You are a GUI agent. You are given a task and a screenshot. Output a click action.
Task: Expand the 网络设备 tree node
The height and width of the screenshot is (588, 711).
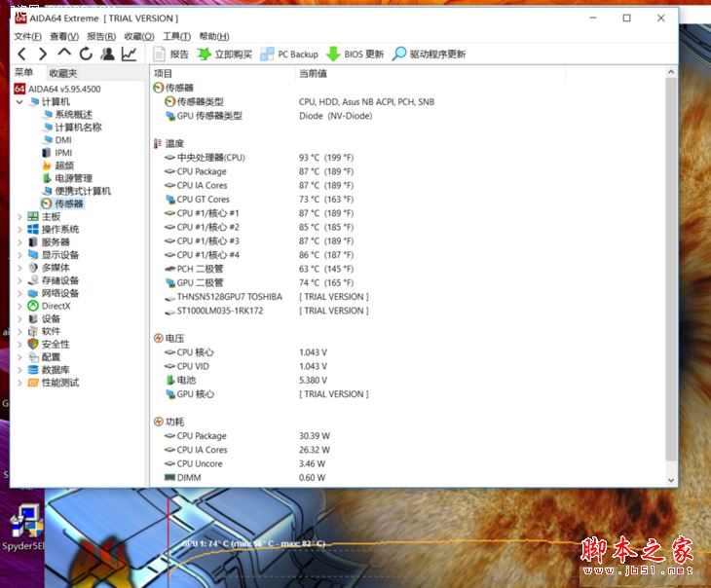pos(19,293)
